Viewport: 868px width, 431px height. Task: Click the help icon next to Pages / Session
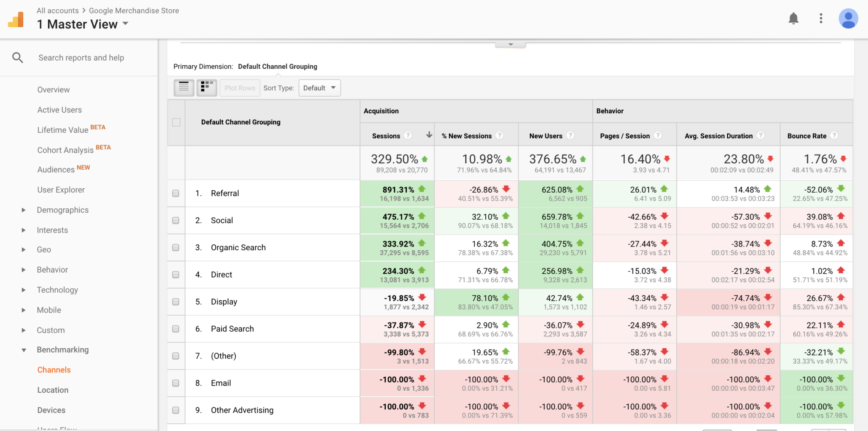[x=658, y=135]
